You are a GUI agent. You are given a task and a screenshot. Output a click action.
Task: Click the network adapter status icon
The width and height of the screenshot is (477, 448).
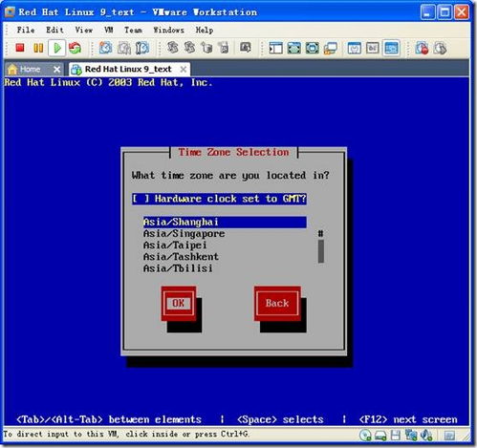411,436
